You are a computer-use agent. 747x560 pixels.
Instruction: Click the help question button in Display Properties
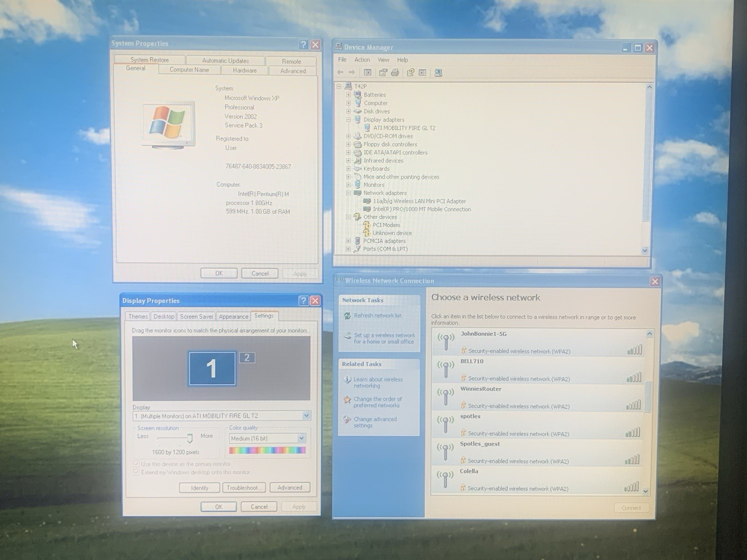click(303, 301)
